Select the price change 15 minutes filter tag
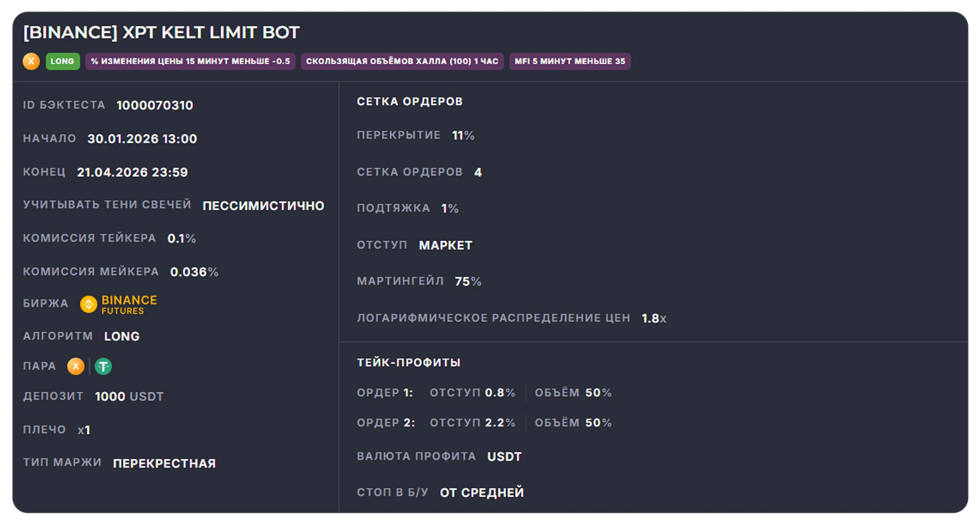Screen dimensions: 980x524 tap(190, 61)
